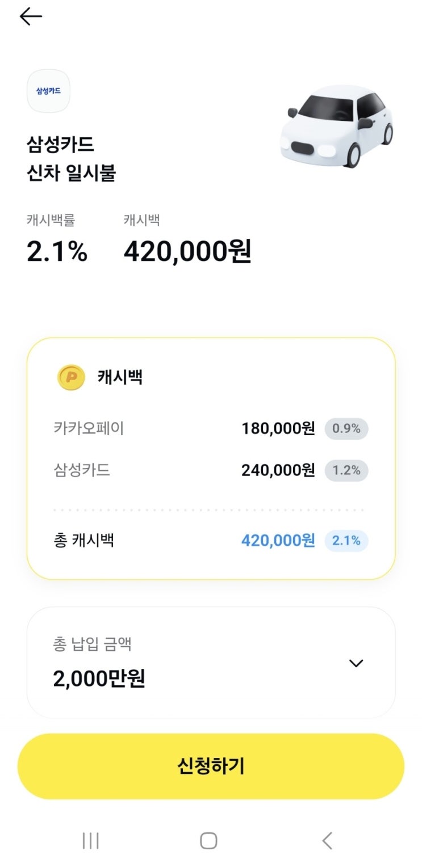Viewport: 422px width, 868px height.
Task: Tap the 신청하기 apply button
Action: click(211, 766)
